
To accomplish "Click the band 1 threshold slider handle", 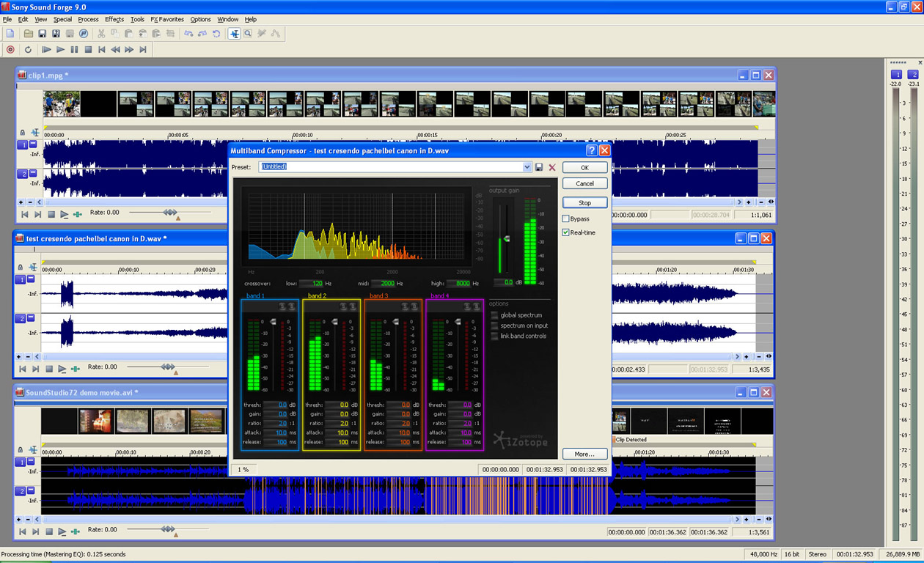I will 274,321.
